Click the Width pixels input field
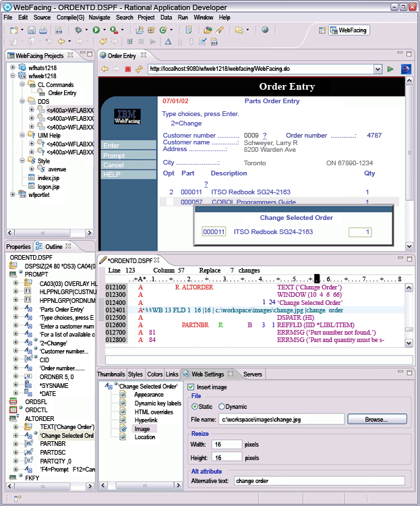The width and height of the screenshot is (420, 506). pos(227,445)
